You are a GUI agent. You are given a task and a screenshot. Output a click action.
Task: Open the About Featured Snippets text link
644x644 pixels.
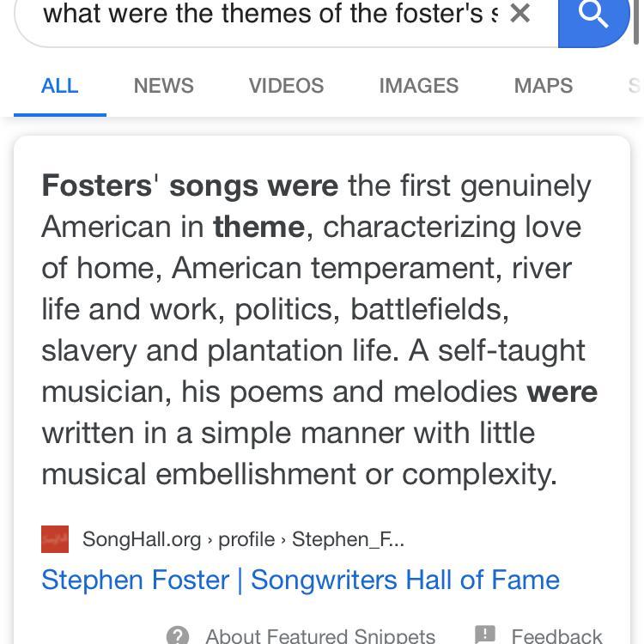[319, 635]
